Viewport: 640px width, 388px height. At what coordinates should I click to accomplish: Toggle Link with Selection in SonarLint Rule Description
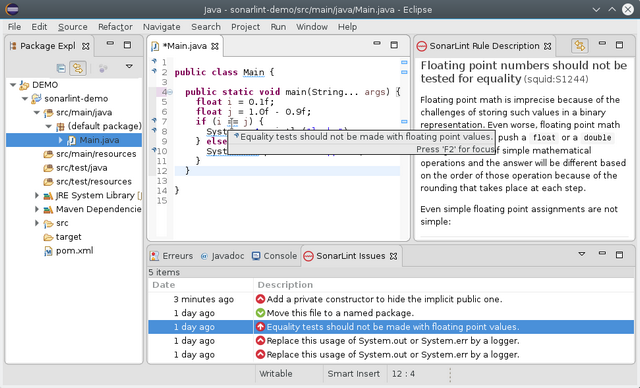coord(580,46)
